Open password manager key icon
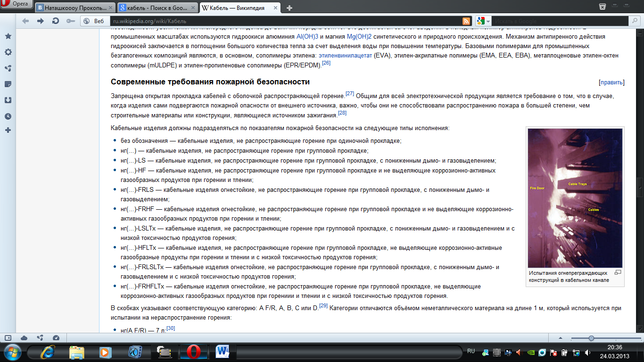644x362 pixels. click(x=70, y=21)
